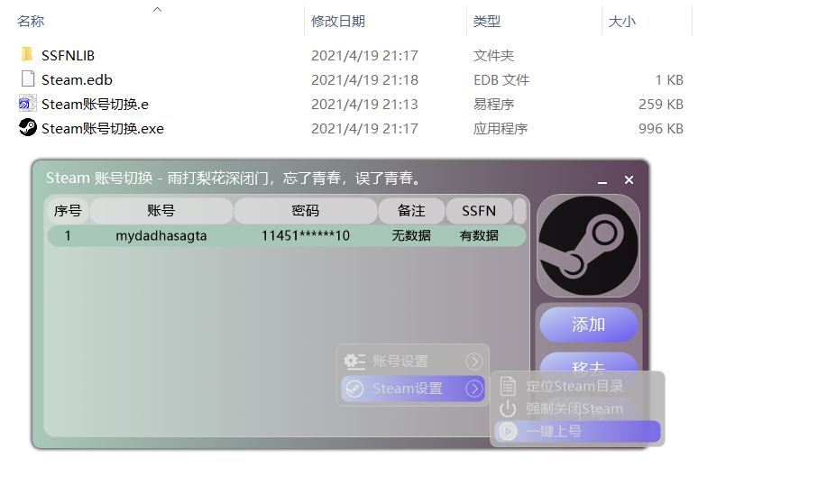Click the power icon beside 强制关闭Steam
The height and width of the screenshot is (504, 827).
pos(508,408)
